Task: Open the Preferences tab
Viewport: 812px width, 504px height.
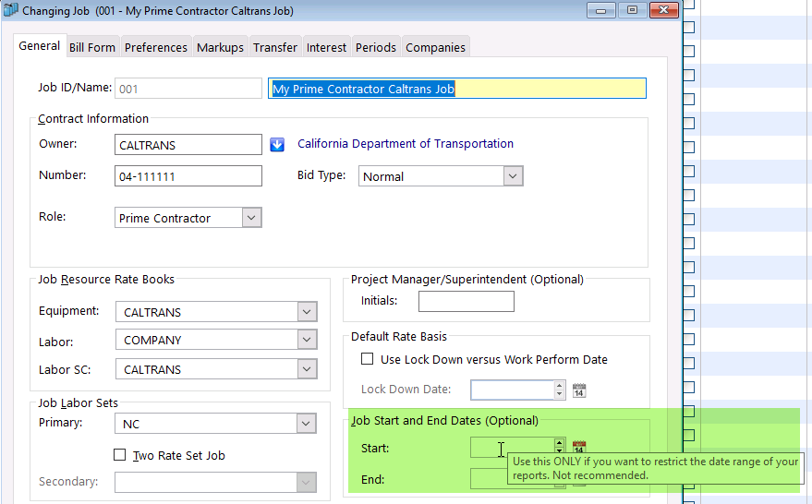Action: click(156, 48)
